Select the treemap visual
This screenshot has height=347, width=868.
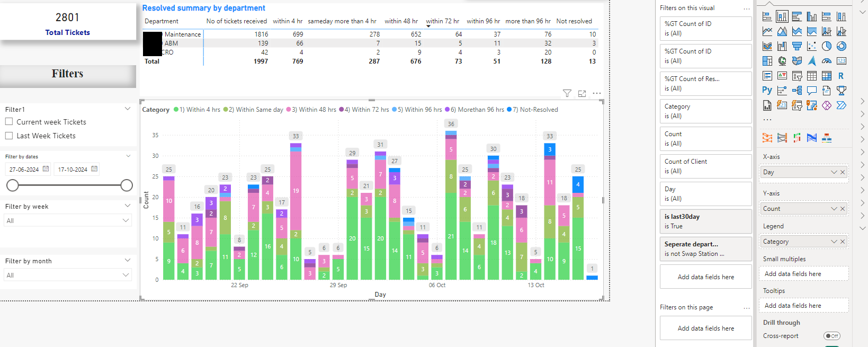pos(767,61)
